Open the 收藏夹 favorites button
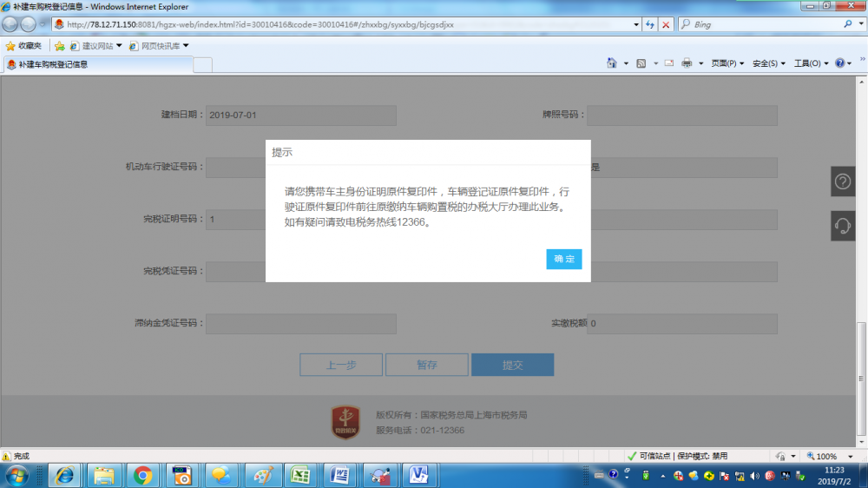The image size is (868, 488). tap(23, 45)
